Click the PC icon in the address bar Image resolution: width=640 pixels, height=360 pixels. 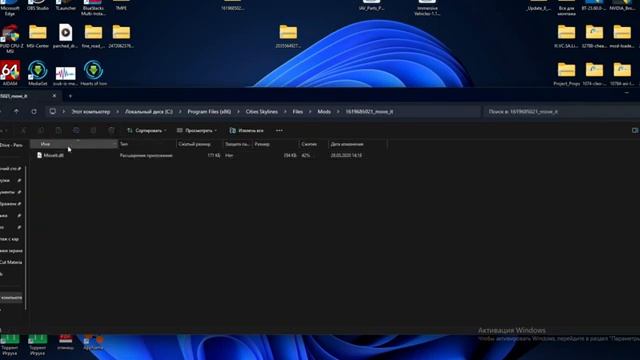coord(53,111)
